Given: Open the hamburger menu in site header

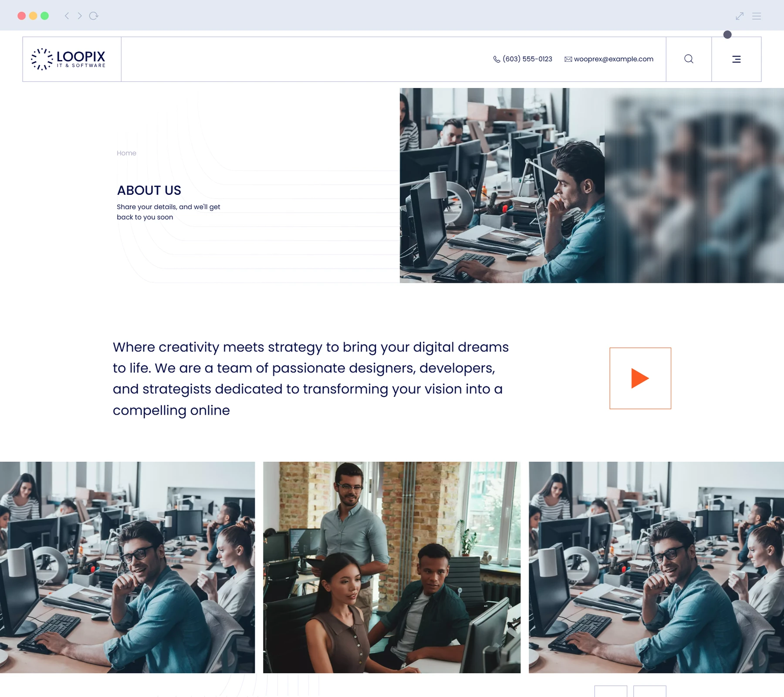Looking at the screenshot, I should (x=736, y=59).
